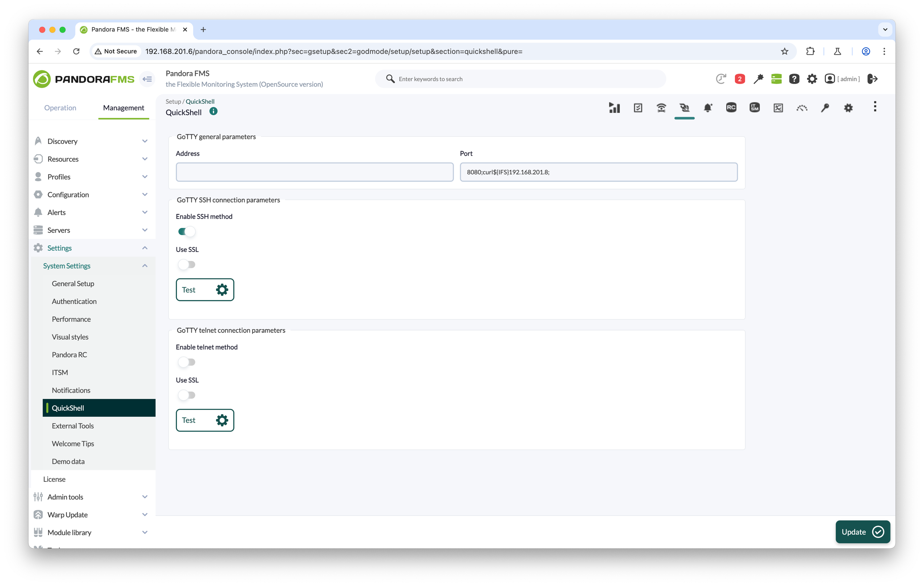Open the Authentication settings menu item
This screenshot has width=924, height=586.
74,301
